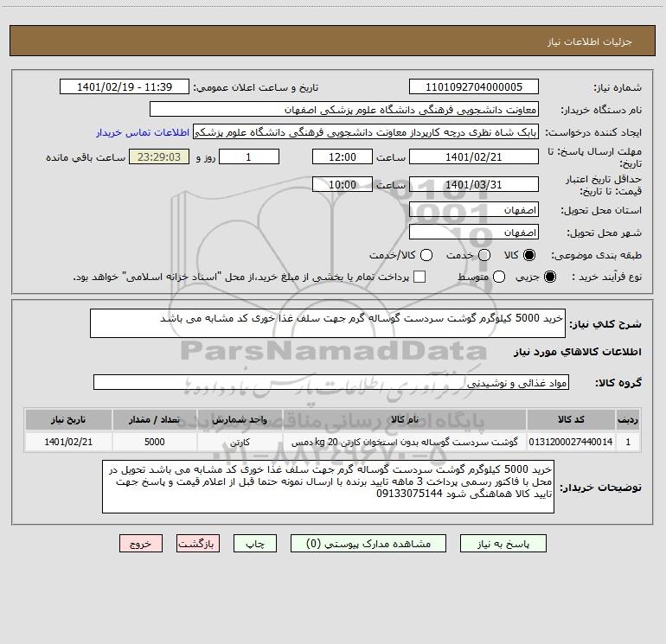Click the delivery province field اصفهان
This screenshot has width=666, height=644.
[x=474, y=210]
